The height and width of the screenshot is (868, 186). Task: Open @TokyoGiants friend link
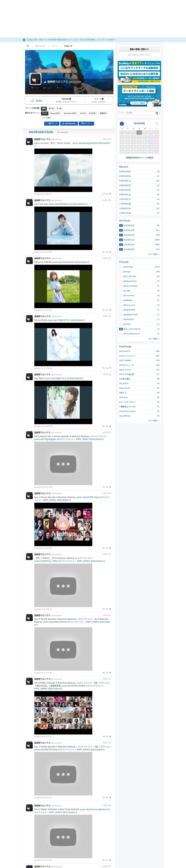pos(130,281)
